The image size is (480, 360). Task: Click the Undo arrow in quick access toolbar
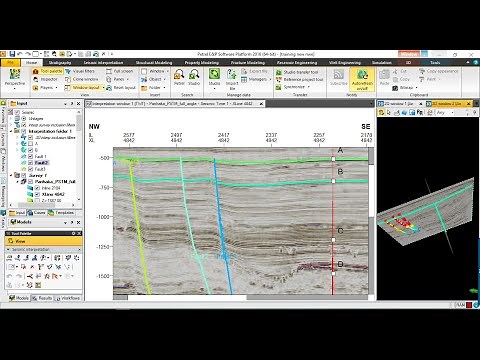tap(20, 54)
